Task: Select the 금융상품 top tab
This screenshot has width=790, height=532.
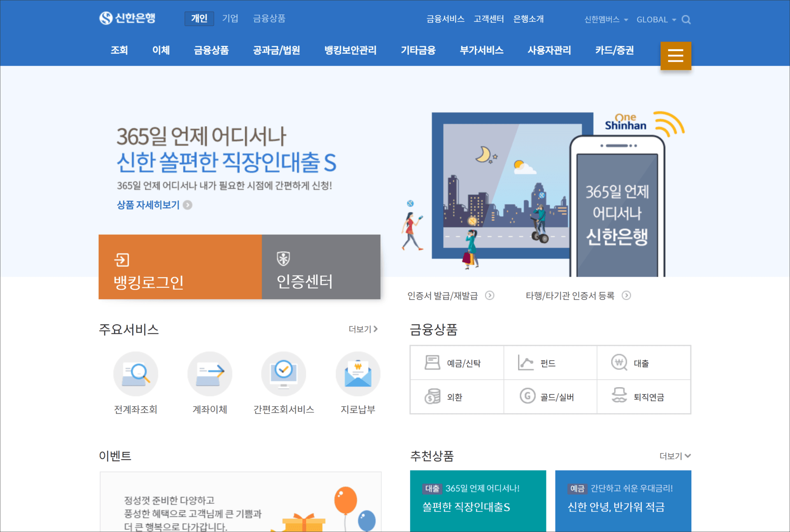Action: 269,19
